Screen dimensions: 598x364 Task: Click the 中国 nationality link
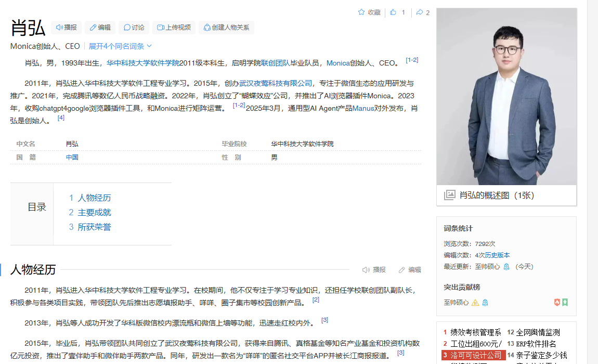coord(72,157)
